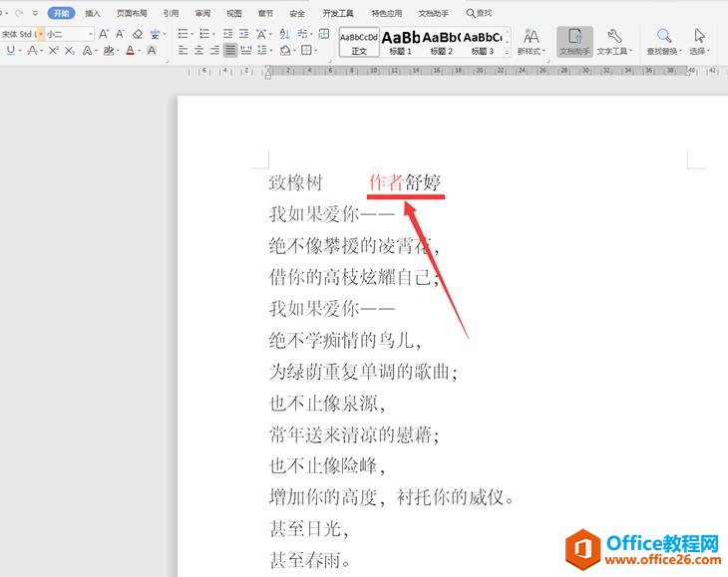Image resolution: width=728 pixels, height=577 pixels.
Task: Click the 新样式 button
Action: tap(532, 42)
